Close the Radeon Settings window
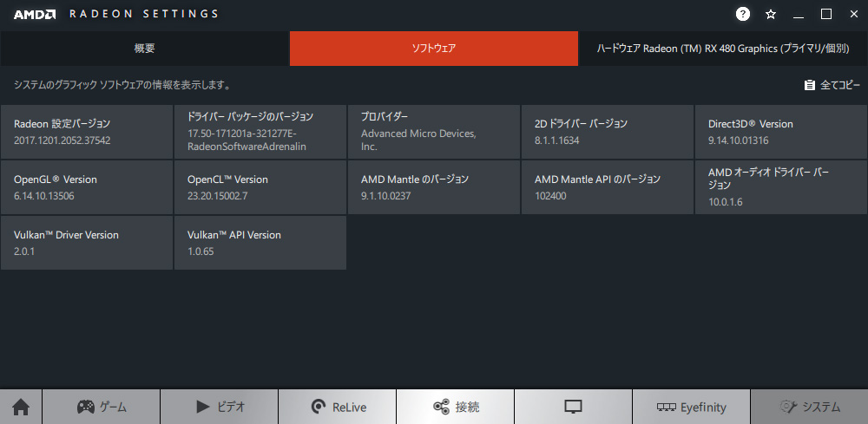868x424 pixels. 853,15
